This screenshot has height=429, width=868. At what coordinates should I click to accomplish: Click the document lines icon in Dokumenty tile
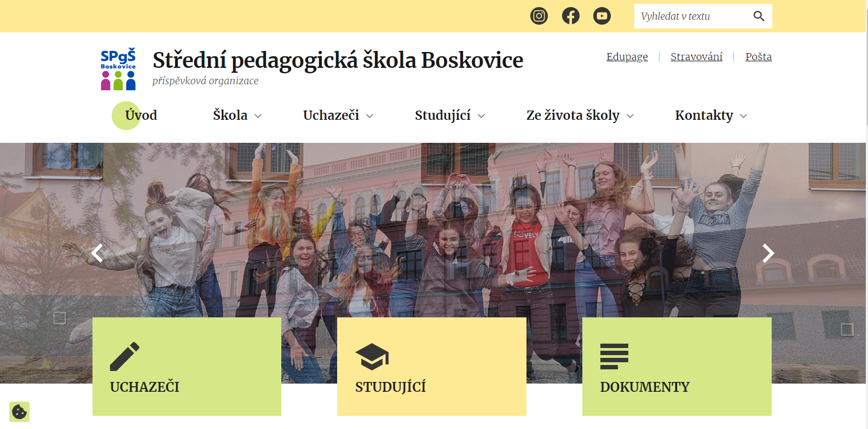click(614, 357)
